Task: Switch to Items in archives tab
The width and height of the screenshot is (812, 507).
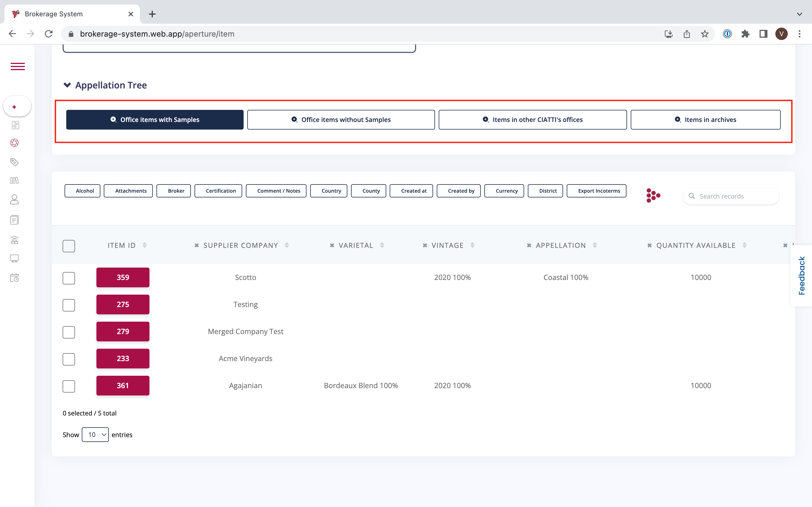Action: pos(705,120)
